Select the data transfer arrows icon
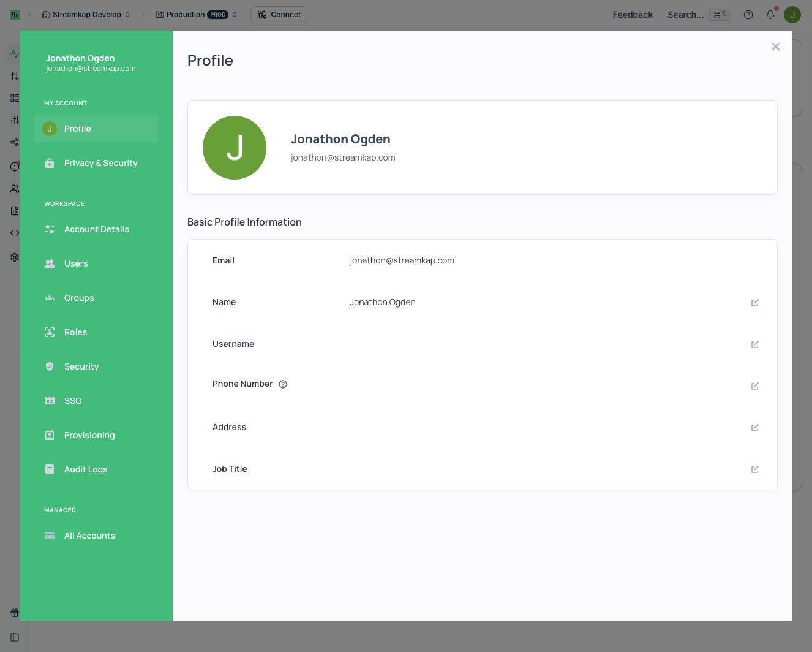812x652 pixels. coord(14,76)
